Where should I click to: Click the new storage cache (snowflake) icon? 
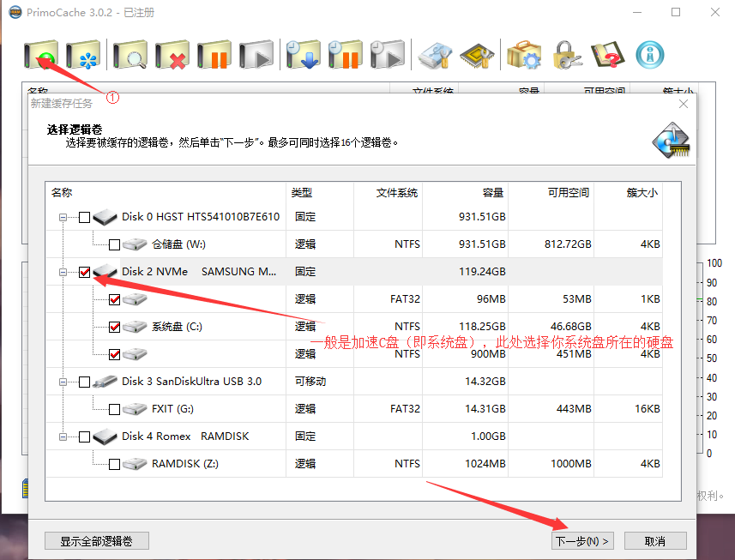click(83, 55)
